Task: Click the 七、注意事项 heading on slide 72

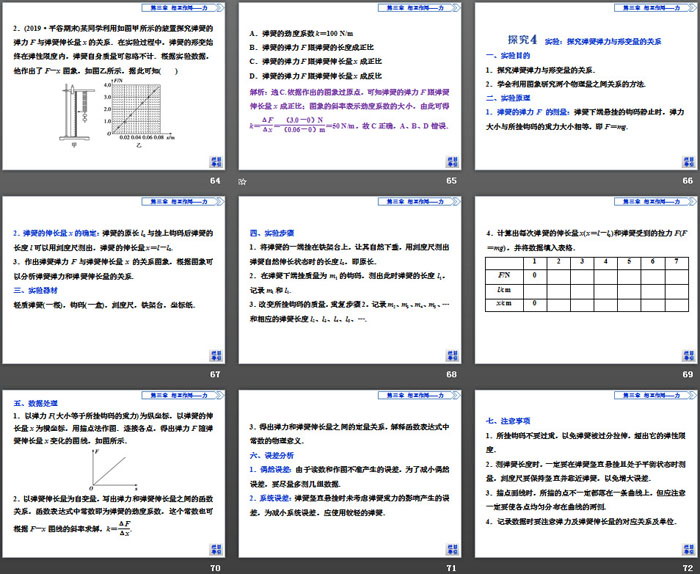Action: pos(511,408)
